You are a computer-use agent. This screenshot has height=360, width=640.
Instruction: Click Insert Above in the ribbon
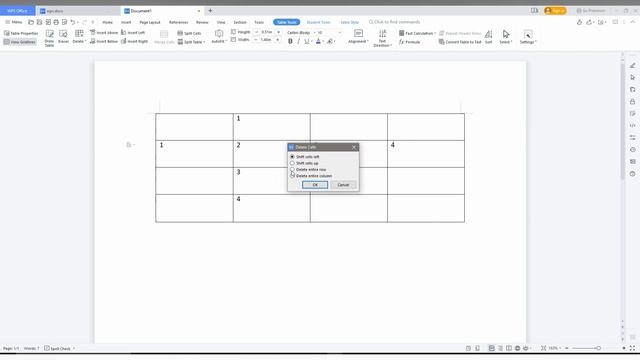(104, 32)
